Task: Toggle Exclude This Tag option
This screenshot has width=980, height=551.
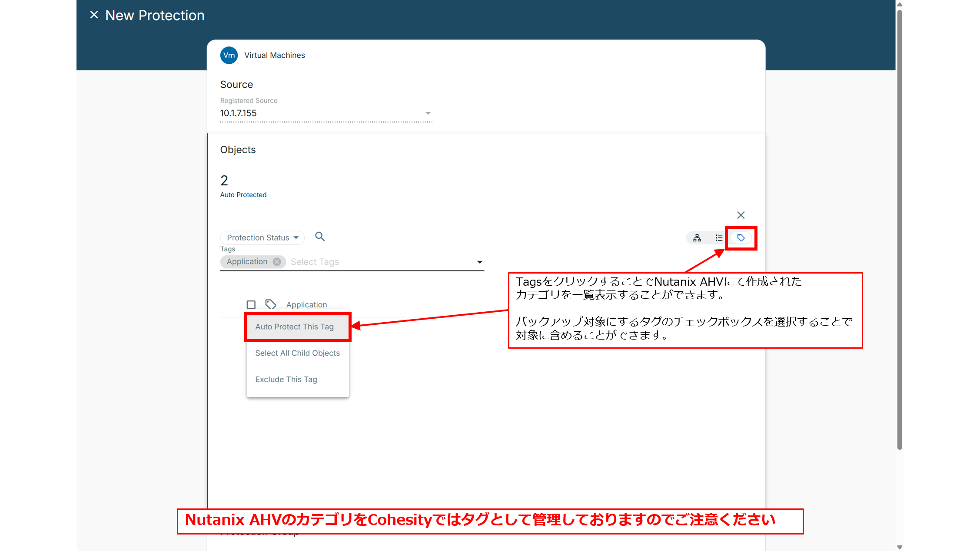Action: click(x=286, y=379)
